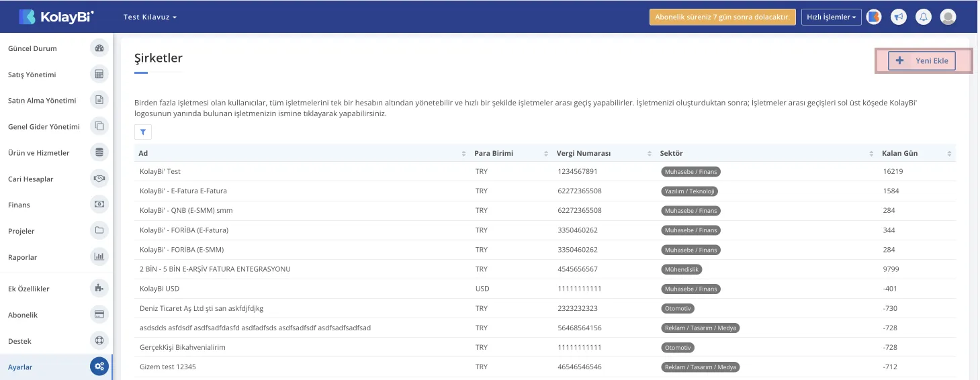Click the KolayBi logo in header
This screenshot has height=380, width=980.
tap(56, 17)
